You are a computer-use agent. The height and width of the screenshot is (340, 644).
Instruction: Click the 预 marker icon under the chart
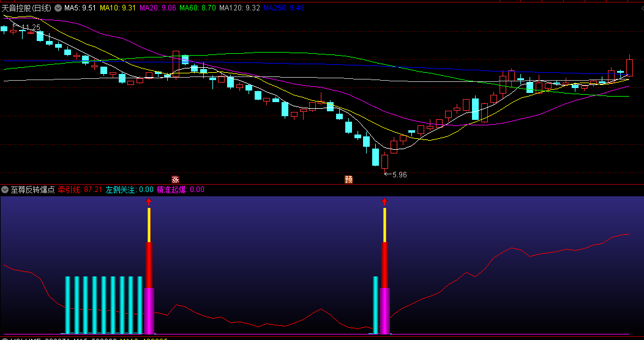pos(349,180)
